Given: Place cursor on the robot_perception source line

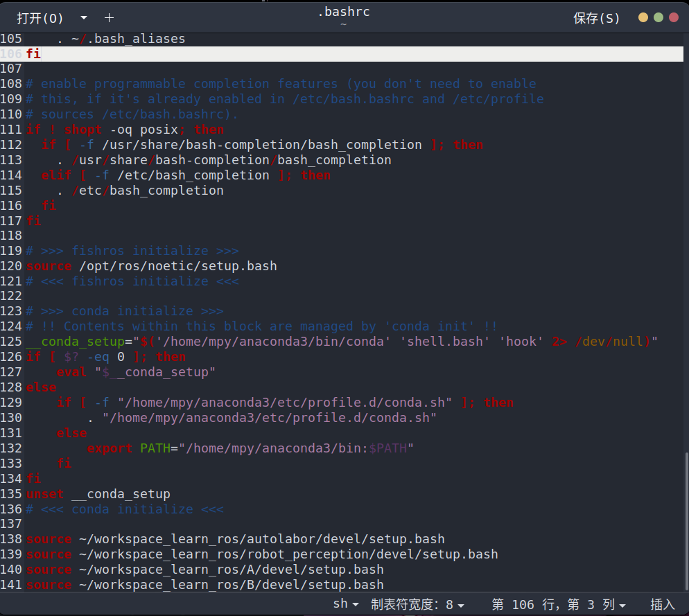Looking at the screenshot, I should pyautogui.click(x=262, y=554).
